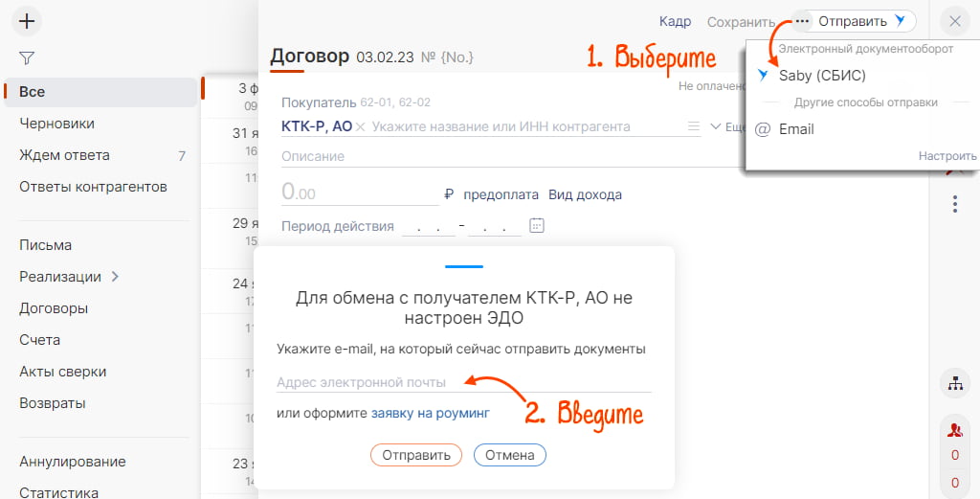Follow the заявку на роуминг link
Viewport: 980px width, 499px height.
click(x=430, y=413)
